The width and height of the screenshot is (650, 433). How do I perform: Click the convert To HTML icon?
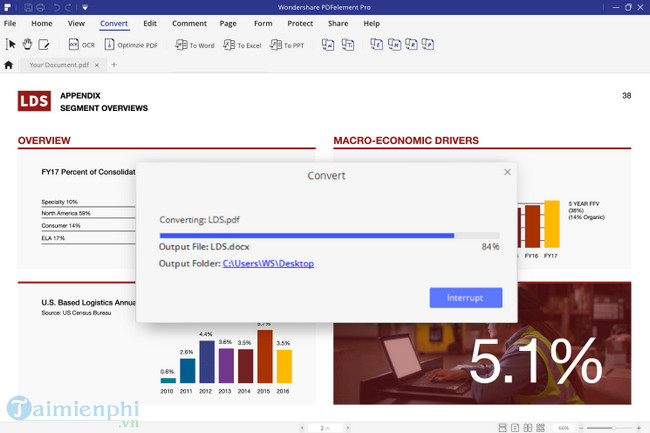394,44
